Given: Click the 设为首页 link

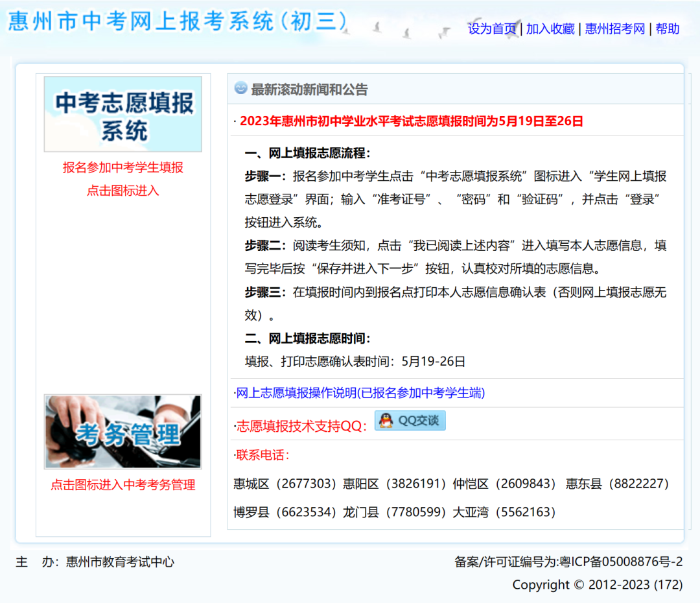Looking at the screenshot, I should click(x=491, y=29).
